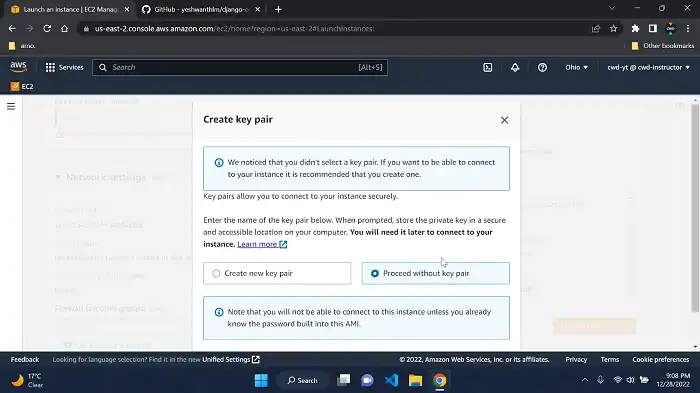Screen dimensions: 700x393
Task: Open Task View on the taskbar
Action: pyautogui.click(x=344, y=380)
